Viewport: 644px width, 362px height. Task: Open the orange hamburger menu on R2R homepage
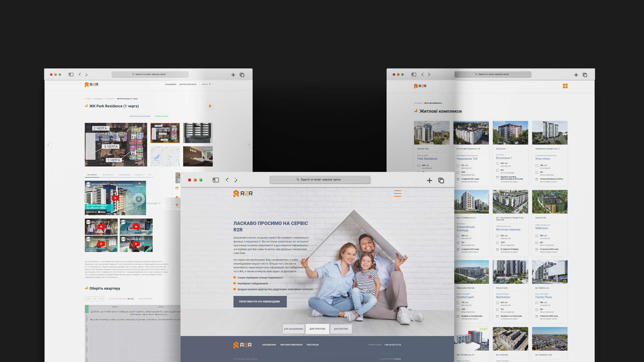tap(397, 193)
